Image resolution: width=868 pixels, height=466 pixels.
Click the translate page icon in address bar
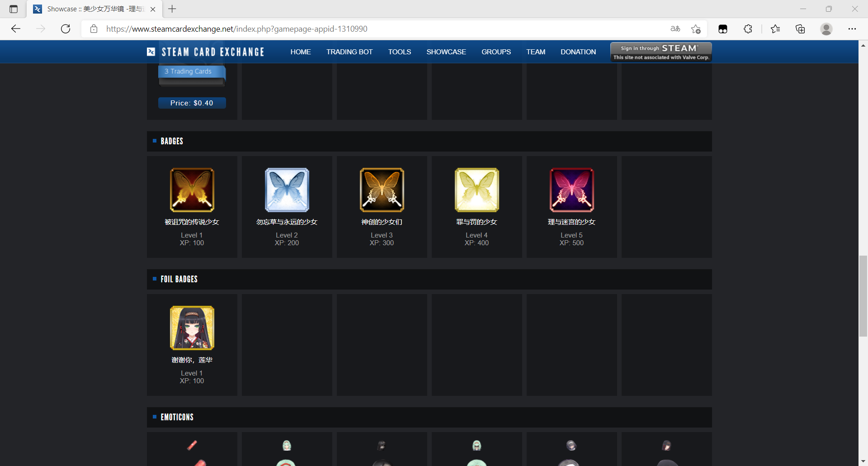[x=675, y=29]
